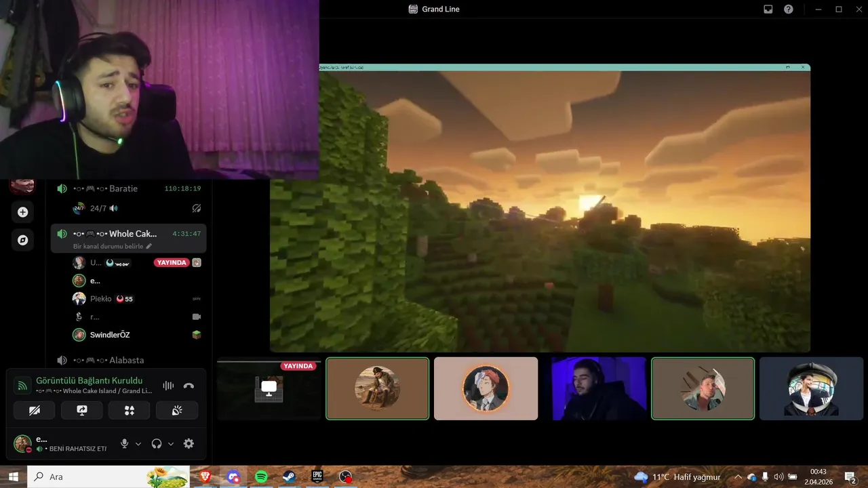Click Görüntülü Bağlantı Kuruldu status text
This screenshot has width=868, height=488.
click(x=89, y=381)
